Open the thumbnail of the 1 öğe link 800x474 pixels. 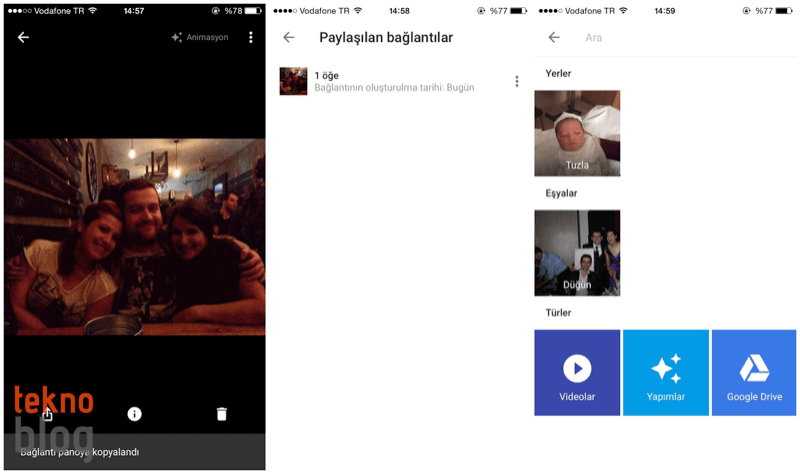[293, 81]
